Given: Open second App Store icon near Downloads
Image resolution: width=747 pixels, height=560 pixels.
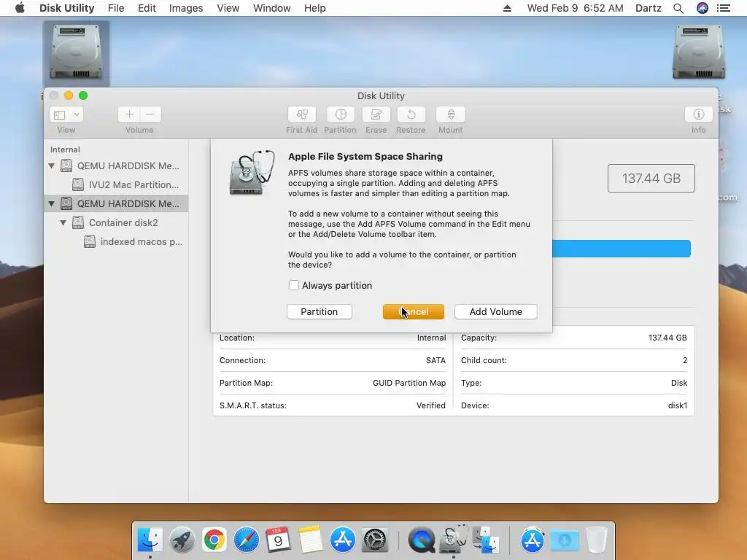Looking at the screenshot, I should (x=532, y=540).
